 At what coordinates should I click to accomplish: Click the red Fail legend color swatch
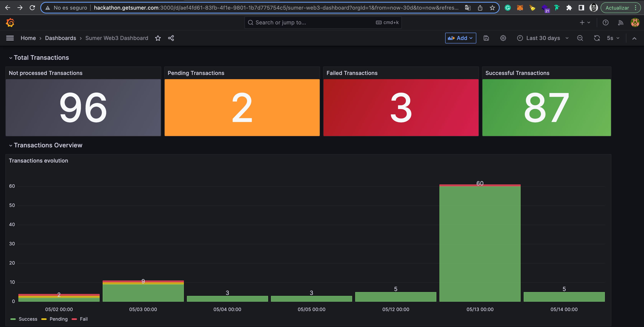click(74, 319)
